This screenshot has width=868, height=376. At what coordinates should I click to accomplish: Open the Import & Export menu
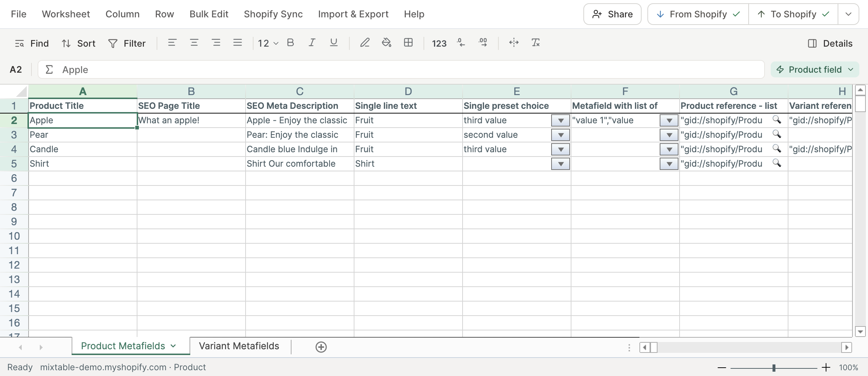tap(353, 14)
